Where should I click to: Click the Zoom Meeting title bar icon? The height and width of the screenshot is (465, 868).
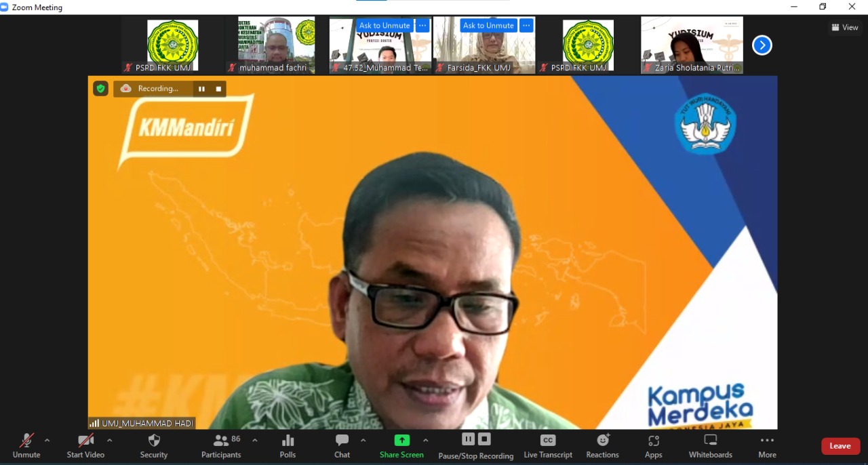pos(5,7)
